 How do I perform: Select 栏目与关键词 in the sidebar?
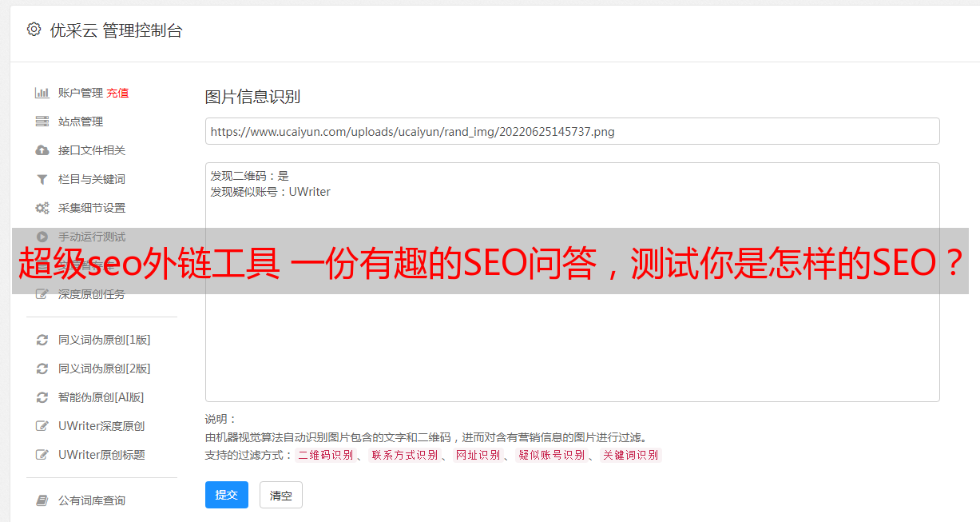pos(92,179)
